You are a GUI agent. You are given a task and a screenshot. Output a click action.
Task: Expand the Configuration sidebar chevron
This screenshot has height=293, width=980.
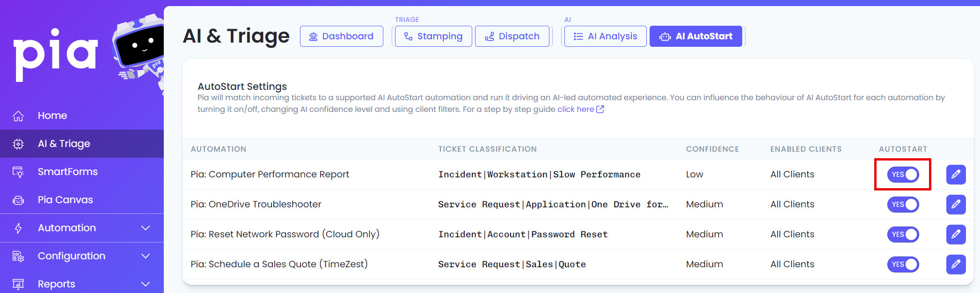[146, 256]
